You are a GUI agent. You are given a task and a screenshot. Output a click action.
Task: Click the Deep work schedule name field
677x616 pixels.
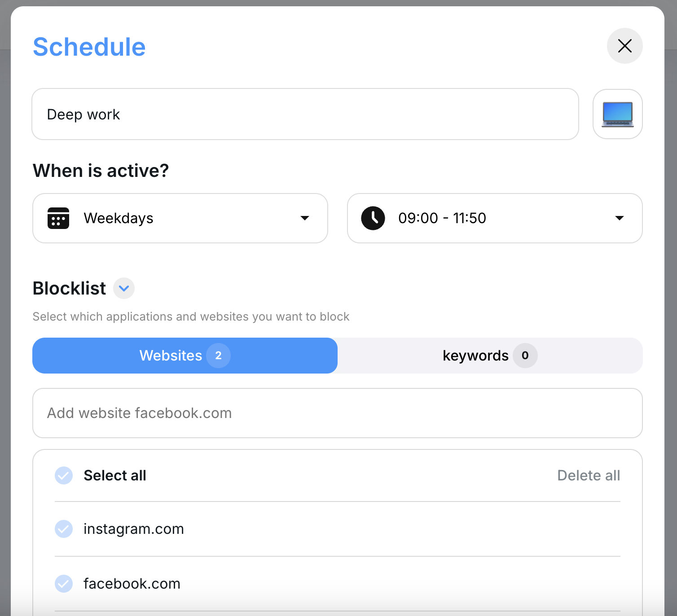coord(305,114)
